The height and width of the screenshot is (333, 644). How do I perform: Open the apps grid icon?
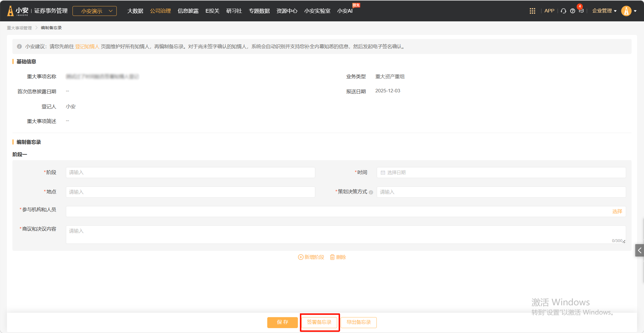click(x=532, y=11)
